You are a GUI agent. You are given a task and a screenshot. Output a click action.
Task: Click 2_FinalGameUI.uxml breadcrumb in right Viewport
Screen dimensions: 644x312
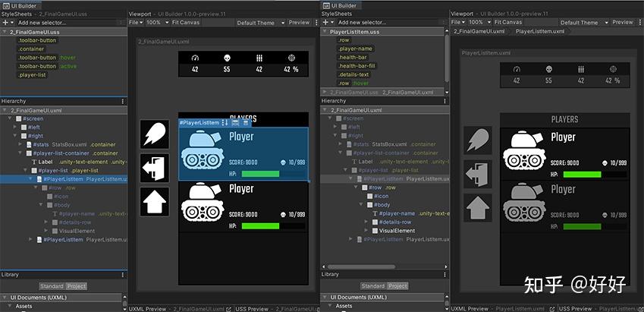click(x=479, y=31)
